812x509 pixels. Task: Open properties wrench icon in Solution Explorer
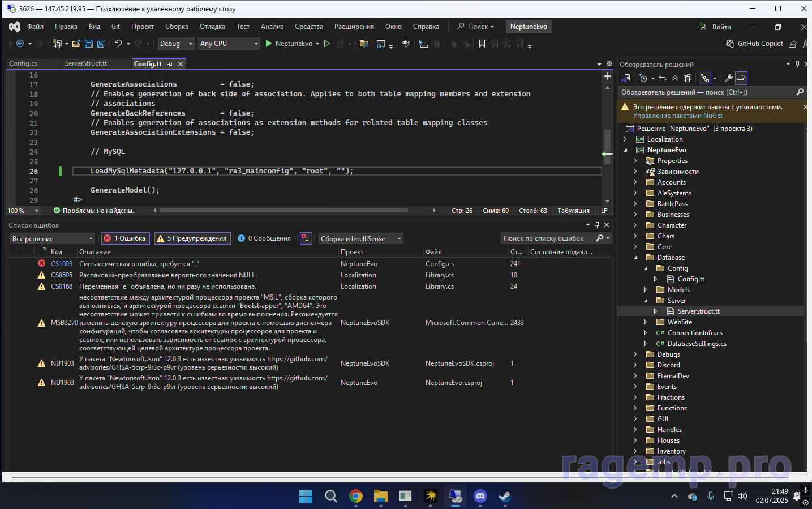tap(729, 78)
